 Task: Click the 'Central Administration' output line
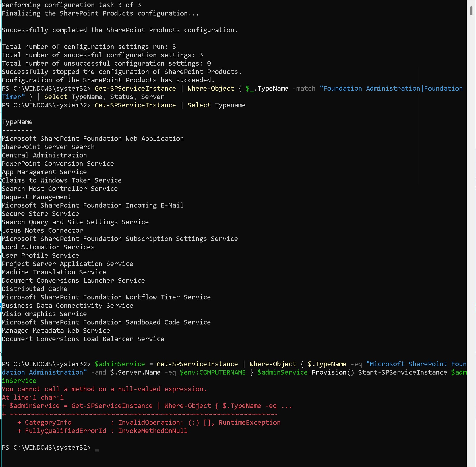44,155
